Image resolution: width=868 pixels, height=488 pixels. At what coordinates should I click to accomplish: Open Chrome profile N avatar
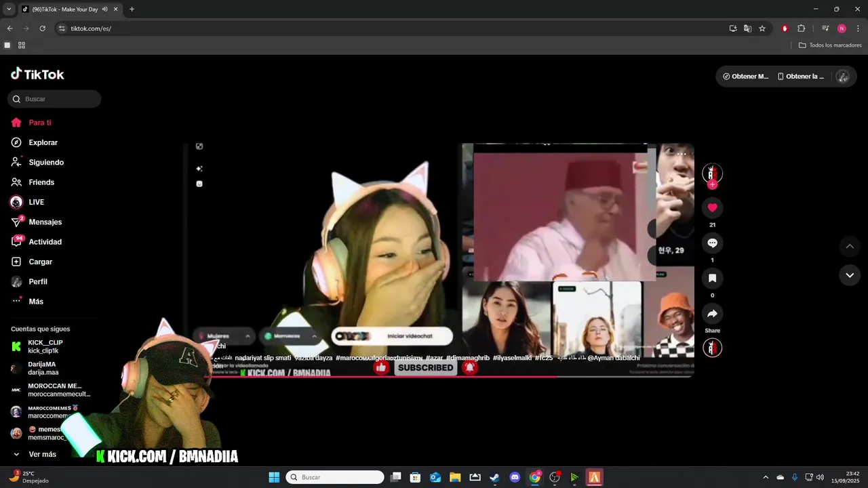(x=842, y=28)
